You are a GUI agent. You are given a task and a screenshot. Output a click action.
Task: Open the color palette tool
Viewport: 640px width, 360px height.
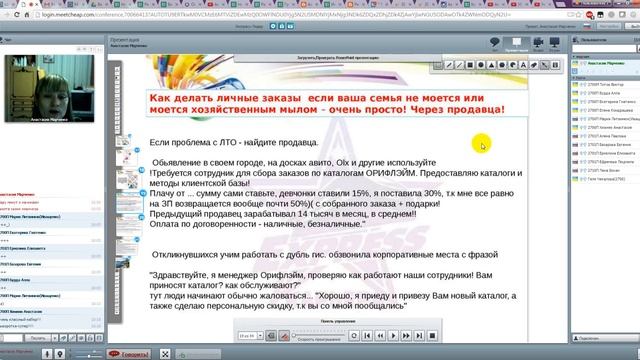(x=513, y=65)
